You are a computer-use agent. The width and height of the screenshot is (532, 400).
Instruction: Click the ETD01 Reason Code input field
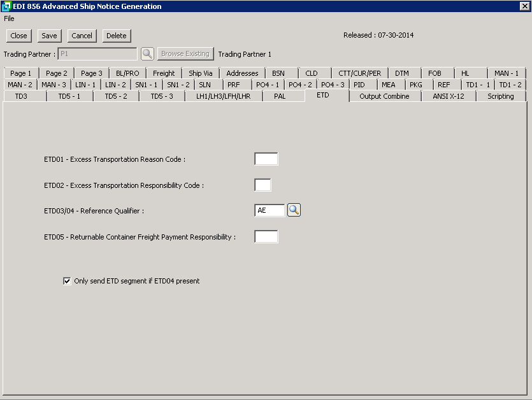click(266, 159)
